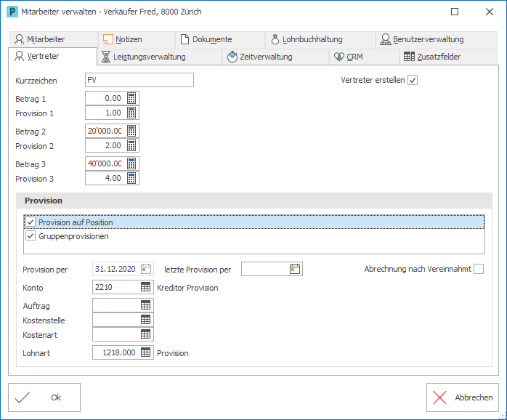Open the Dokumente tab

[220, 39]
